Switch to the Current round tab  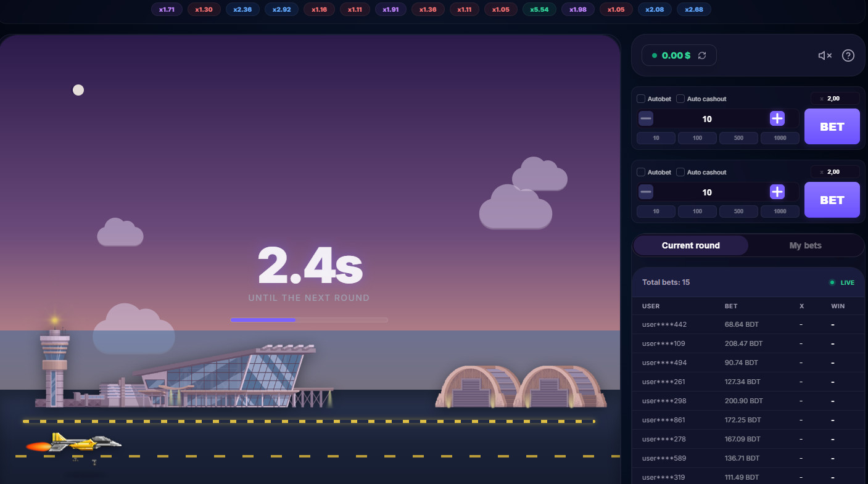pos(691,245)
